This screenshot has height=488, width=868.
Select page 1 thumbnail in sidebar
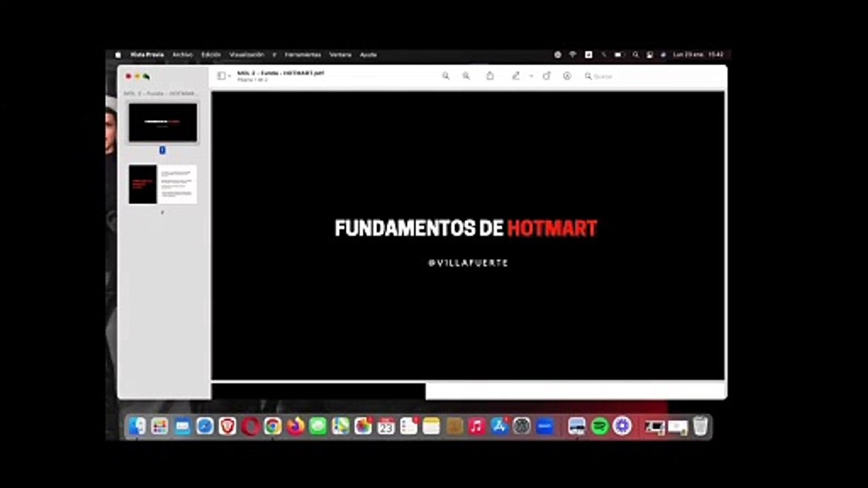[x=163, y=123]
